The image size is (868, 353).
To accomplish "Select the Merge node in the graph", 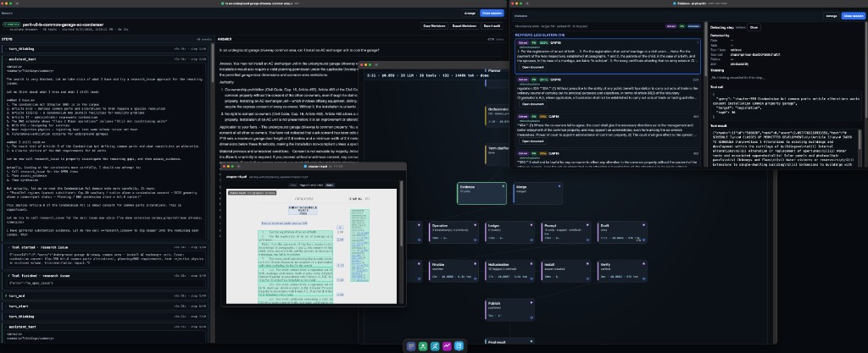I will click(x=537, y=193).
